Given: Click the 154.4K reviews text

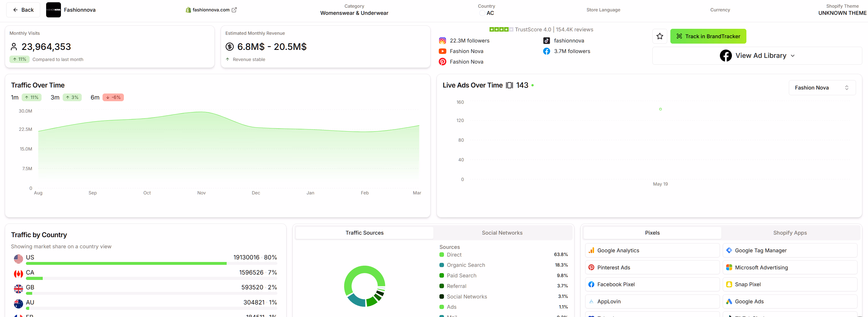Looking at the screenshot, I should tap(574, 29).
